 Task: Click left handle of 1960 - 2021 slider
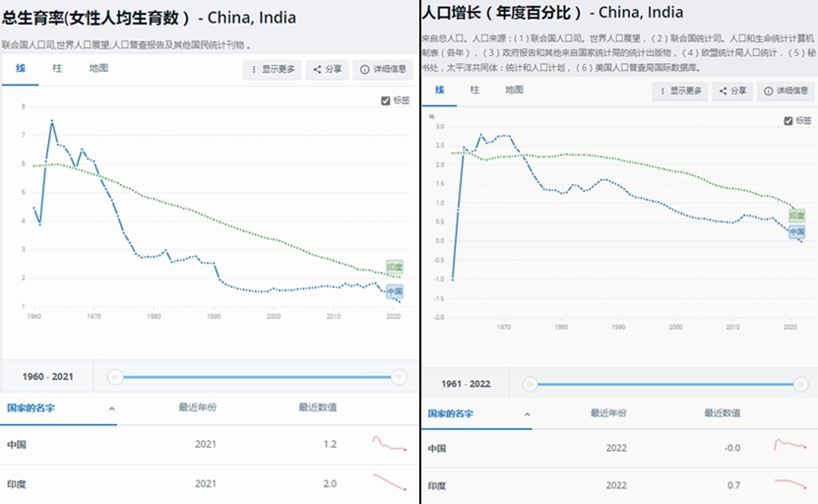click(115, 377)
